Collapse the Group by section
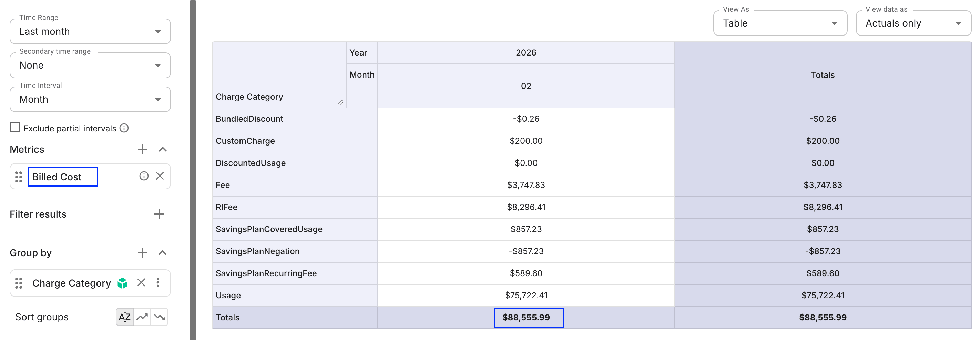 tap(163, 252)
